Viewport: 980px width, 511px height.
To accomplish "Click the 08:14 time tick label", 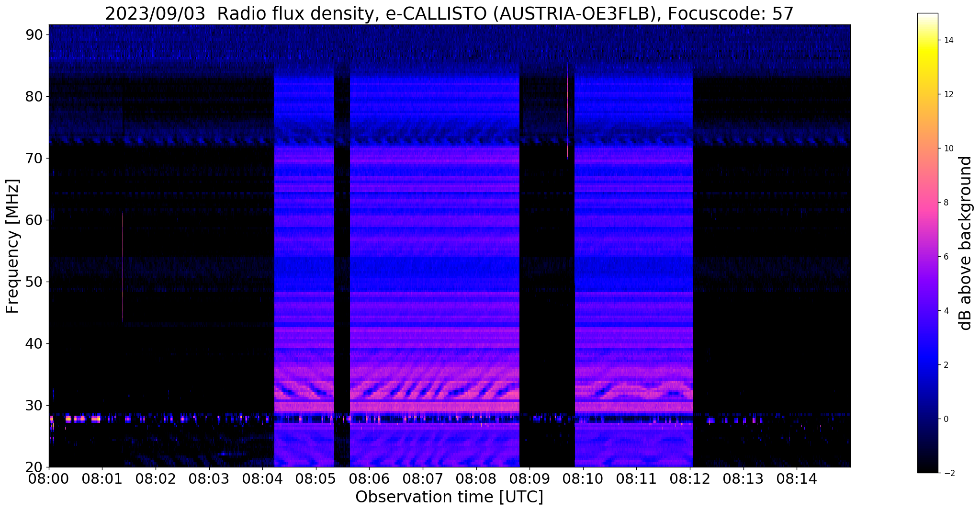I will point(797,478).
